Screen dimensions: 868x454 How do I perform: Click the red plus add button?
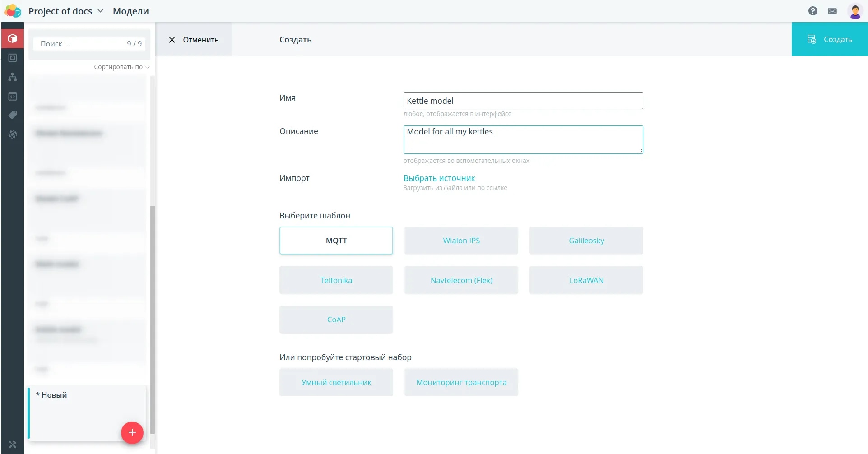[x=132, y=432]
